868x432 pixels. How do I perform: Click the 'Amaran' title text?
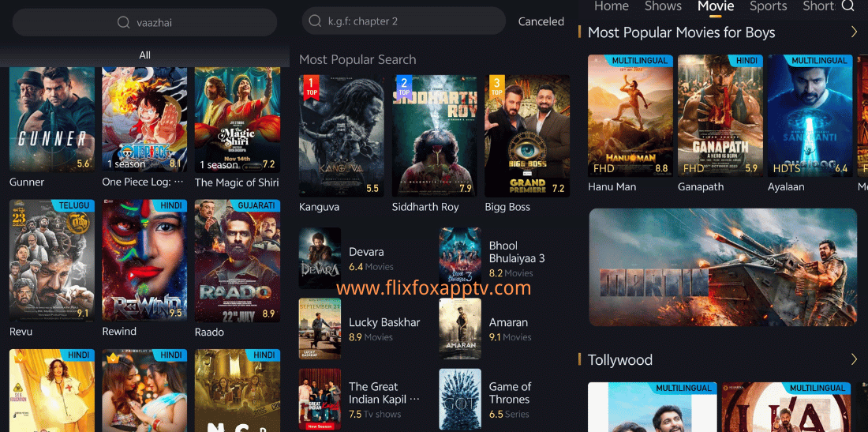(508, 322)
